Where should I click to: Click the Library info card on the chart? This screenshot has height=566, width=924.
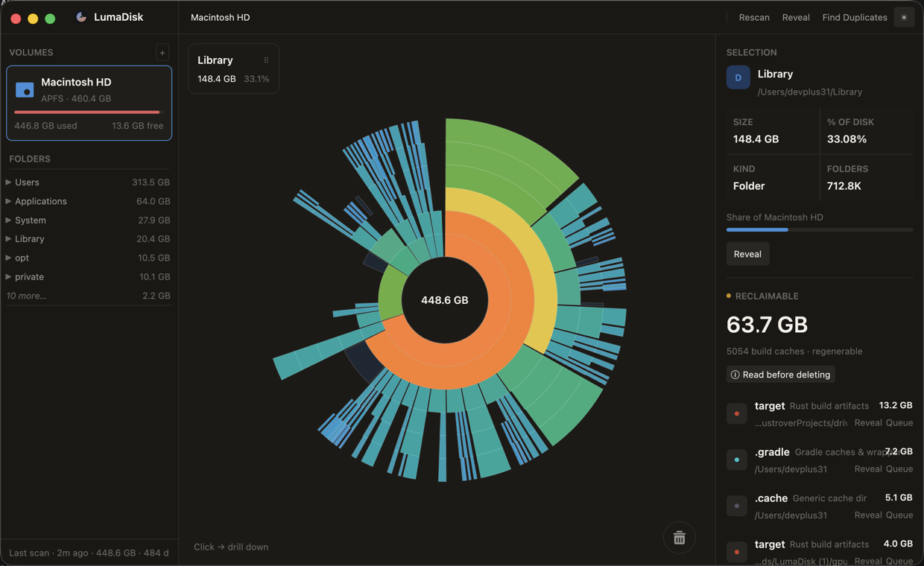pos(233,69)
